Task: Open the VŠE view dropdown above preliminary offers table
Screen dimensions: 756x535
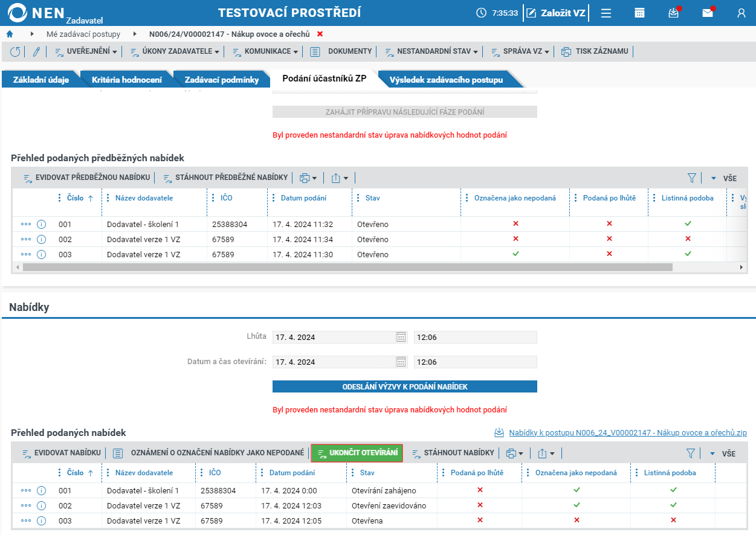Action: 723,178
